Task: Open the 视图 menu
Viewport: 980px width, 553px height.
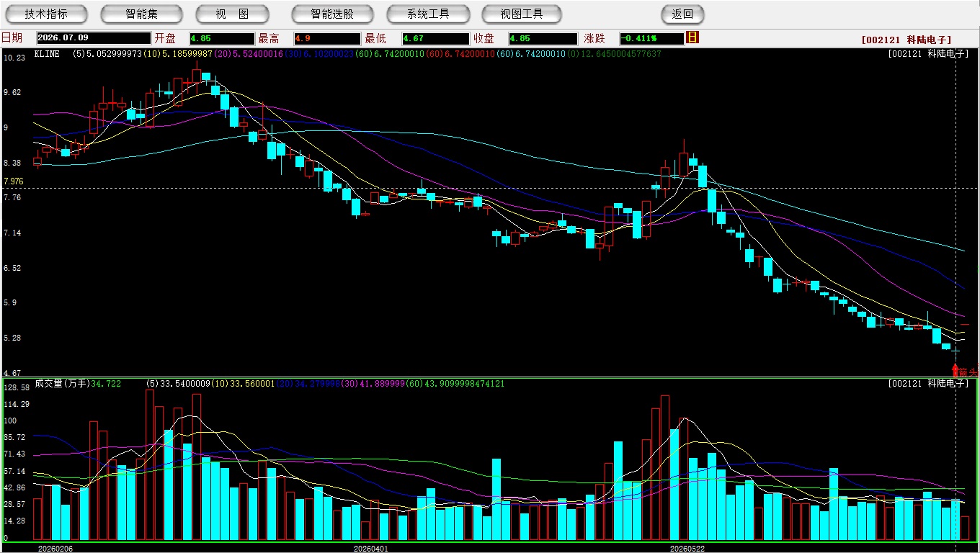Action: (232, 14)
